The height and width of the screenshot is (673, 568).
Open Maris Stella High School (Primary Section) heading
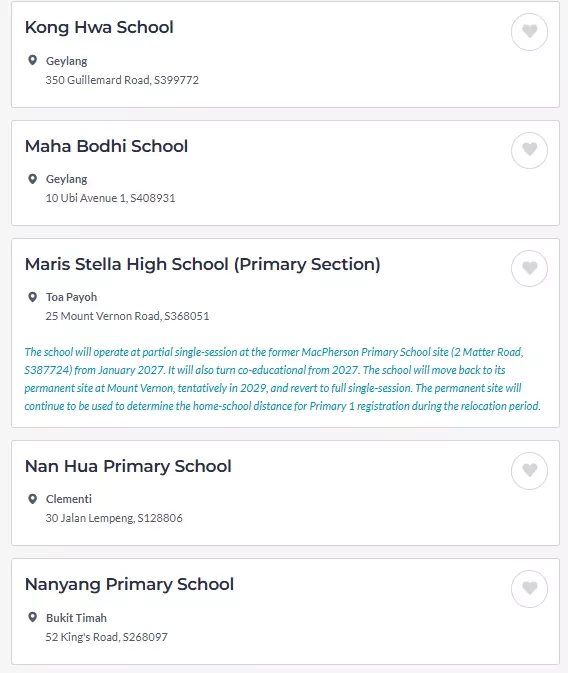tap(203, 264)
